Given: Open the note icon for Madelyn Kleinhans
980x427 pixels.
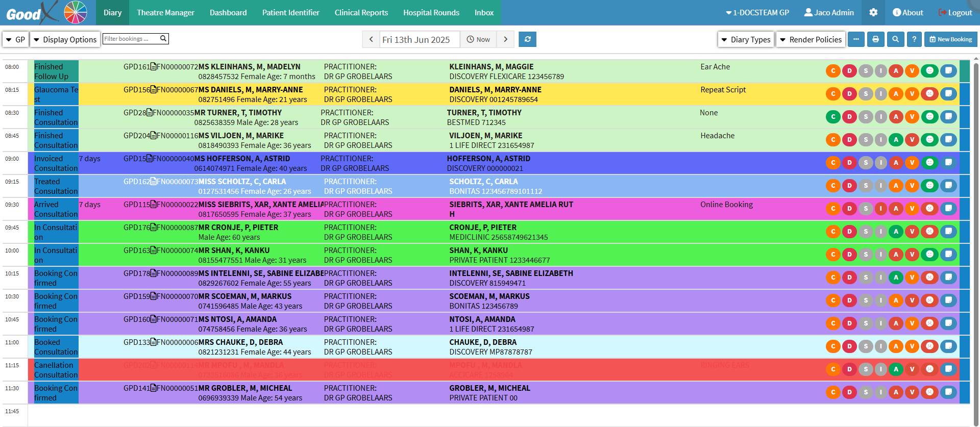Looking at the screenshot, I should click(x=948, y=71).
